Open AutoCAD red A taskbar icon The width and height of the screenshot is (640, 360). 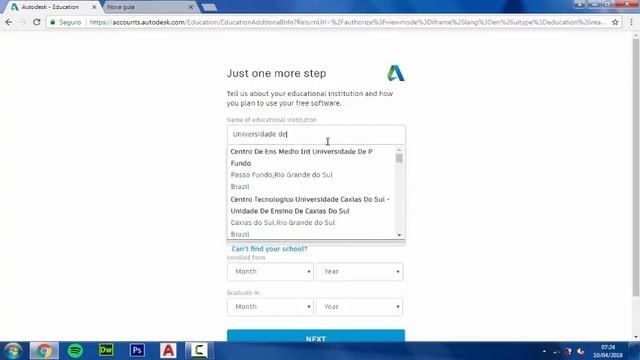(x=168, y=350)
